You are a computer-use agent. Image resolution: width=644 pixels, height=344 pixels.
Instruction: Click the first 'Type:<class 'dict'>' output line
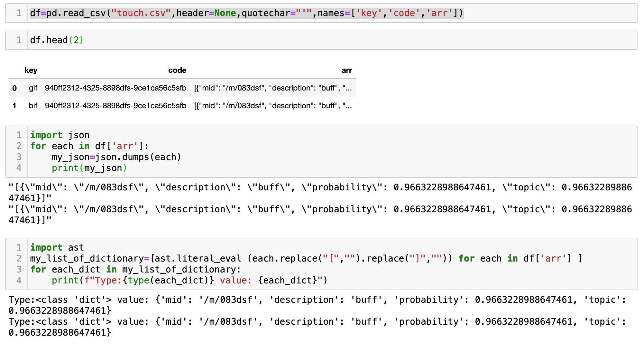pos(317,305)
